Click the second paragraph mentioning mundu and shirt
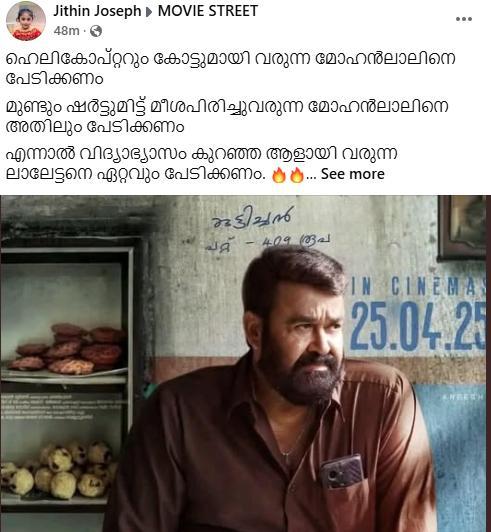 point(227,116)
